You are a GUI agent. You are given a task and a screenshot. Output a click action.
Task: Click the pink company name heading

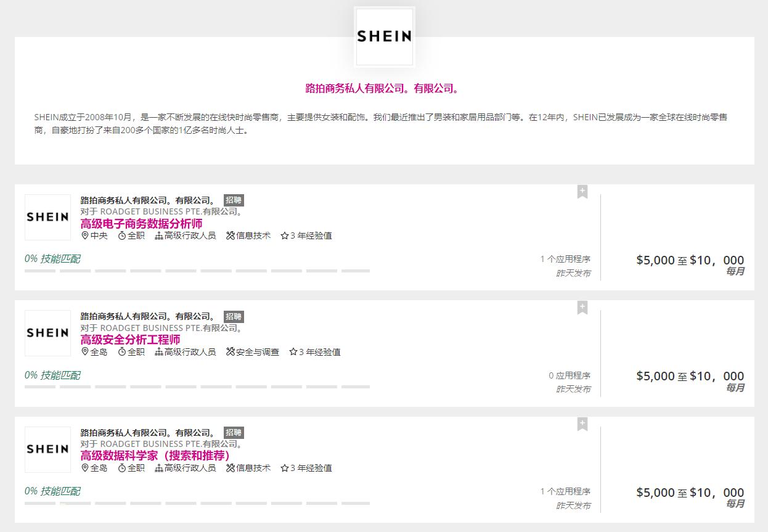[x=383, y=89]
